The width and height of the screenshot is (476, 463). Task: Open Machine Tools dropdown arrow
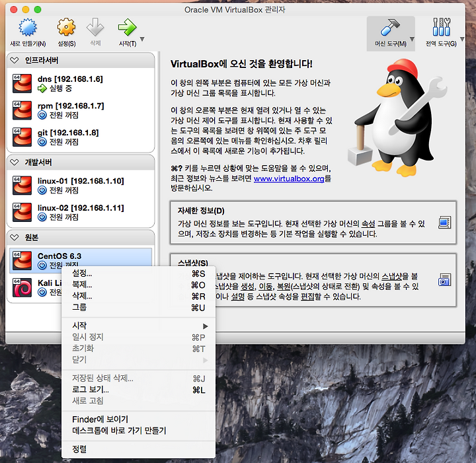click(412, 39)
